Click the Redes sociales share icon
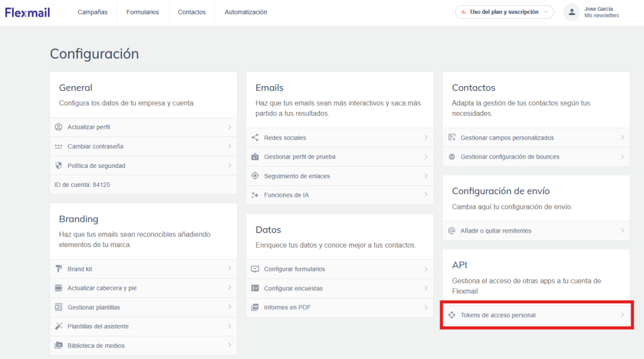The image size is (644, 359). (255, 138)
